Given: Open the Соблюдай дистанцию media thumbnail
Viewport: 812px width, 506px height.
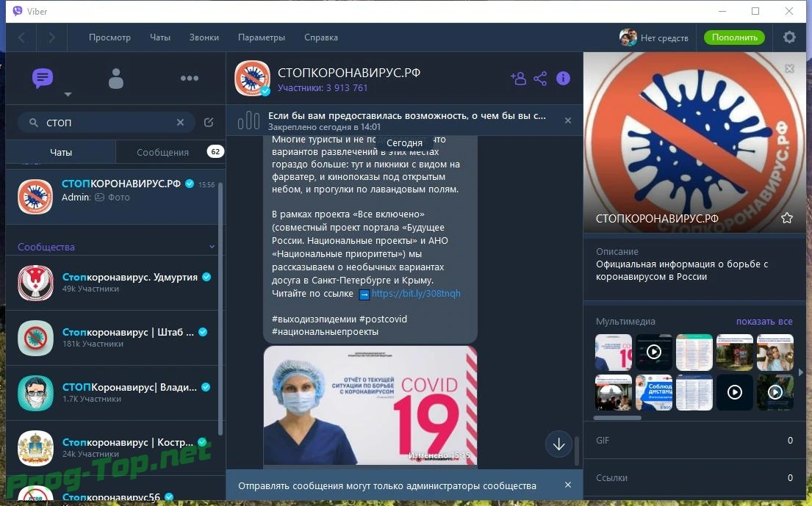Looking at the screenshot, I should pos(653,392).
